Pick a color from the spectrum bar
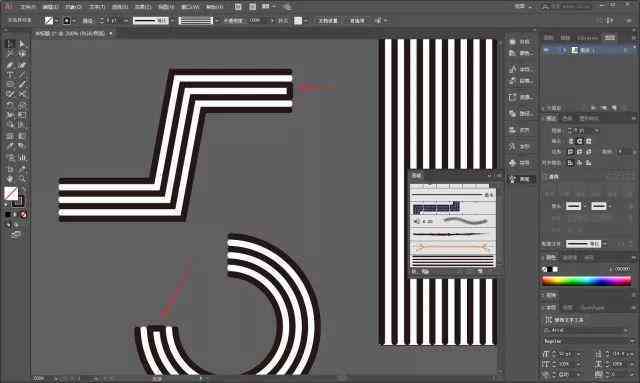This screenshot has height=383, width=640. click(586, 281)
